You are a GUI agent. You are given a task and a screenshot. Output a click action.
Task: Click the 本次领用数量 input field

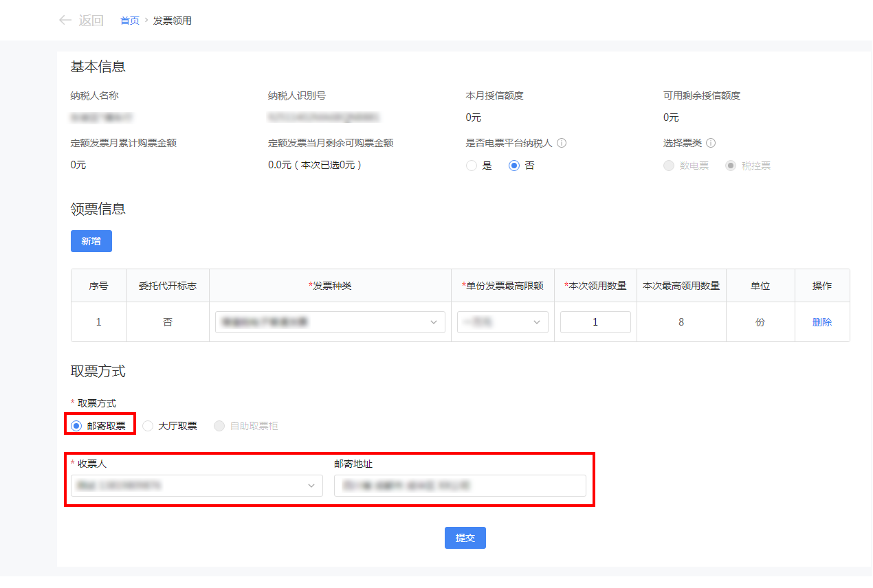tap(595, 322)
